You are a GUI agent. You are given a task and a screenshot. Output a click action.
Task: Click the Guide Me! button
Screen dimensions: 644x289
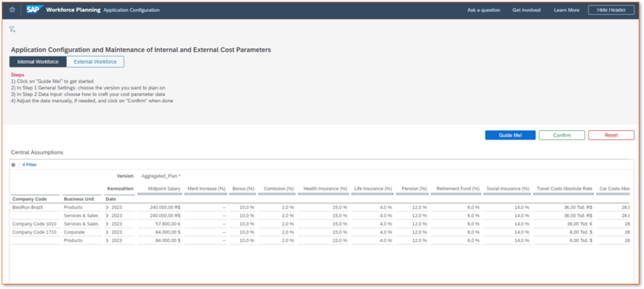(510, 135)
